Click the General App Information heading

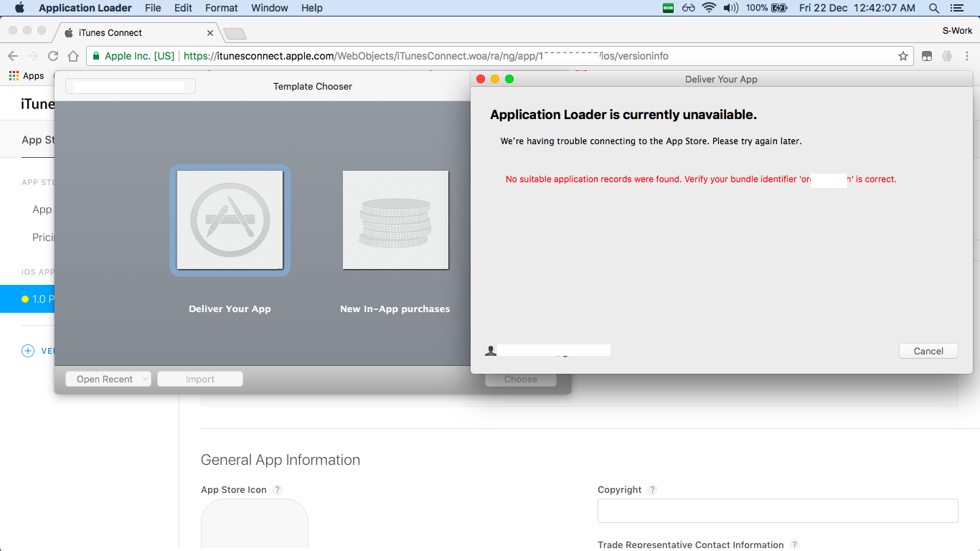click(x=281, y=460)
